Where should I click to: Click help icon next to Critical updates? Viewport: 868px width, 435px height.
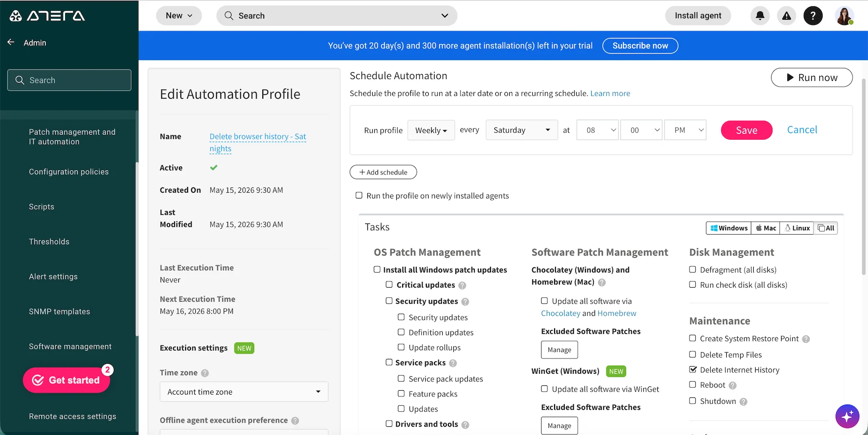(462, 285)
